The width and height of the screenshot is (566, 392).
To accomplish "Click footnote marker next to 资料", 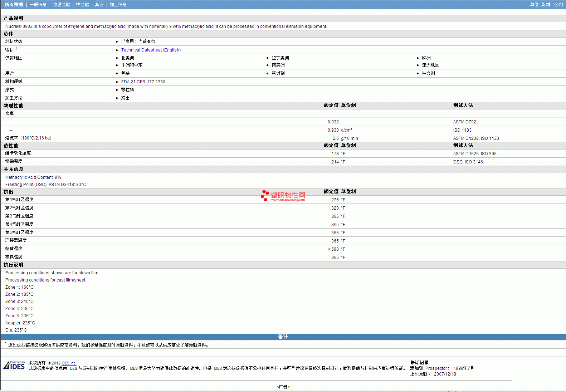I will [x=16, y=49].
